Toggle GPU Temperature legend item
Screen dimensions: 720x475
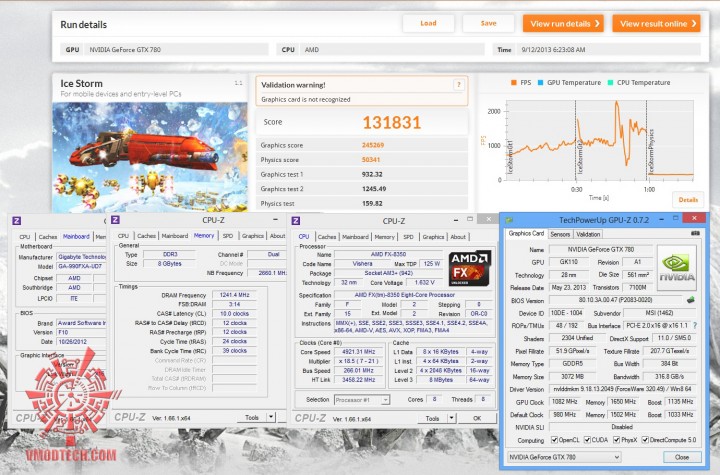(x=569, y=83)
